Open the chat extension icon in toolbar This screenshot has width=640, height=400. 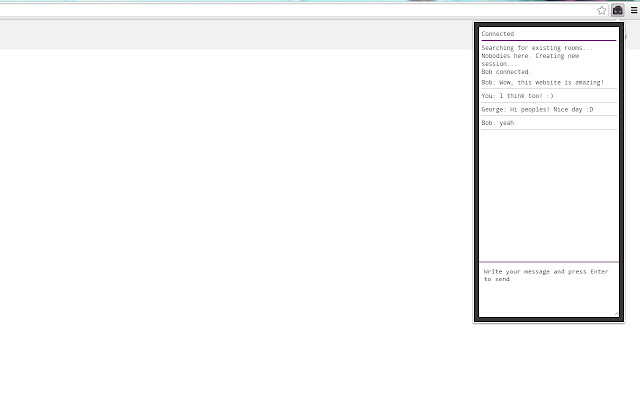pos(618,10)
